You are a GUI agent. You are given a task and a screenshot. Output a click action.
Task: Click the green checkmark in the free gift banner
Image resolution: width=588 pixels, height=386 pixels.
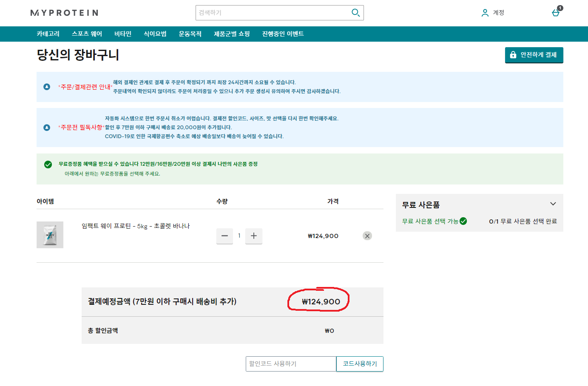click(x=48, y=165)
